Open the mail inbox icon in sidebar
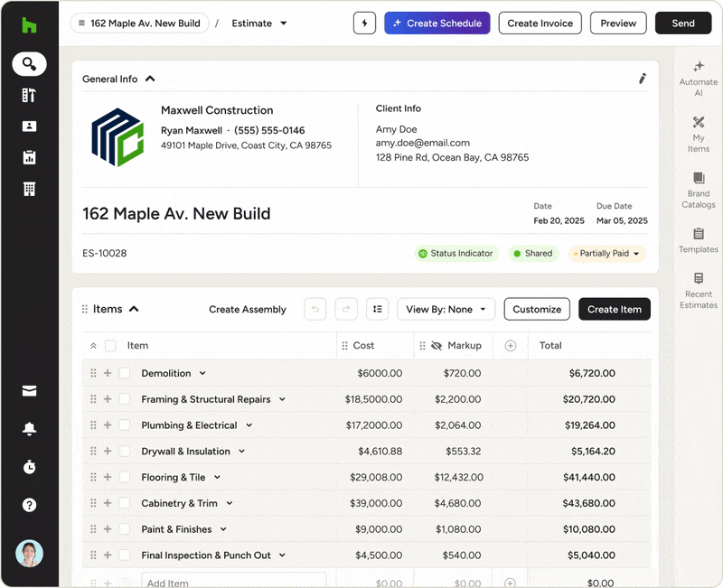 30,391
